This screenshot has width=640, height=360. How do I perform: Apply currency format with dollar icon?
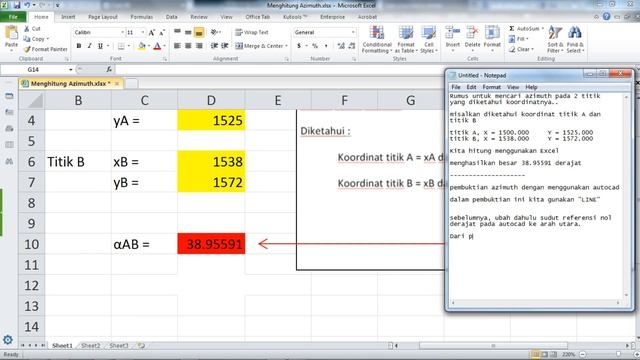click(x=299, y=46)
